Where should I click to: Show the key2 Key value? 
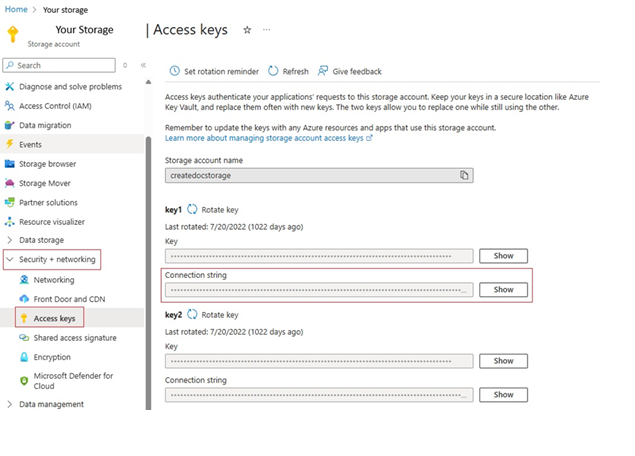503,361
